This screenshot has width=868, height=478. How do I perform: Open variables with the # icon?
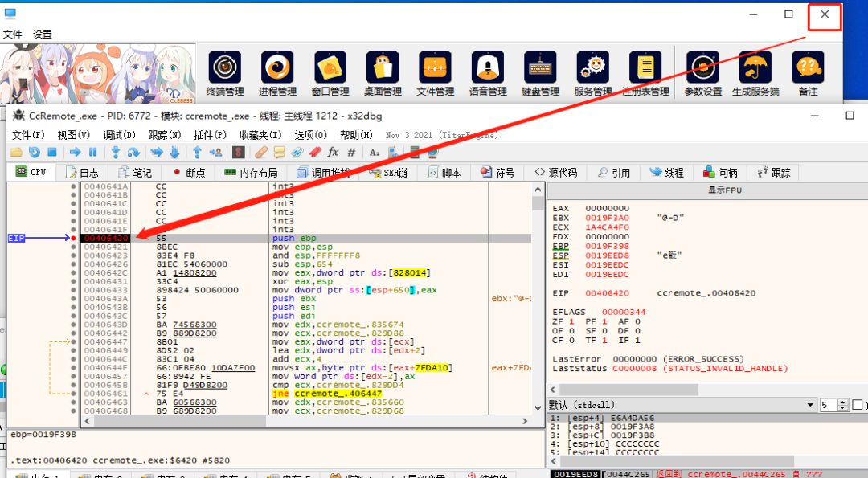tap(351, 152)
